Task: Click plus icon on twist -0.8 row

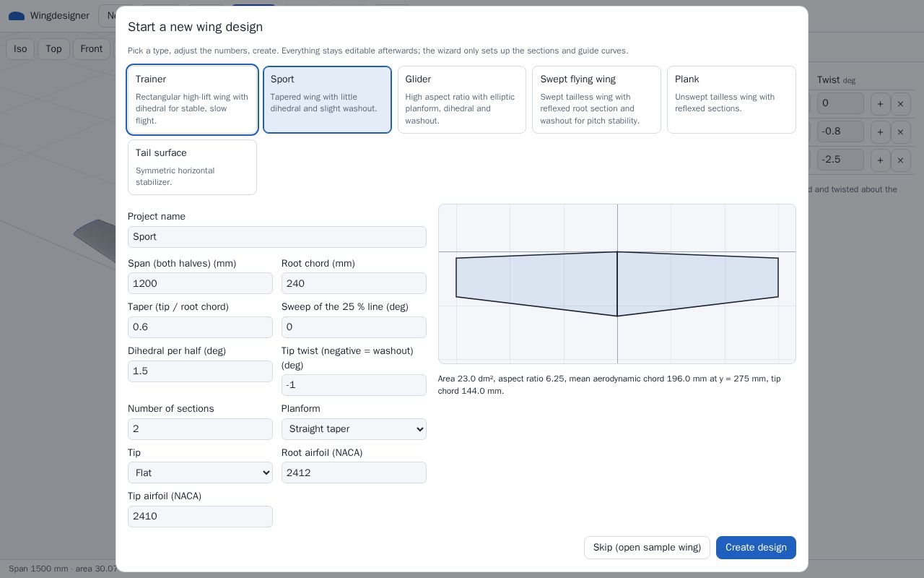Action: click(880, 131)
